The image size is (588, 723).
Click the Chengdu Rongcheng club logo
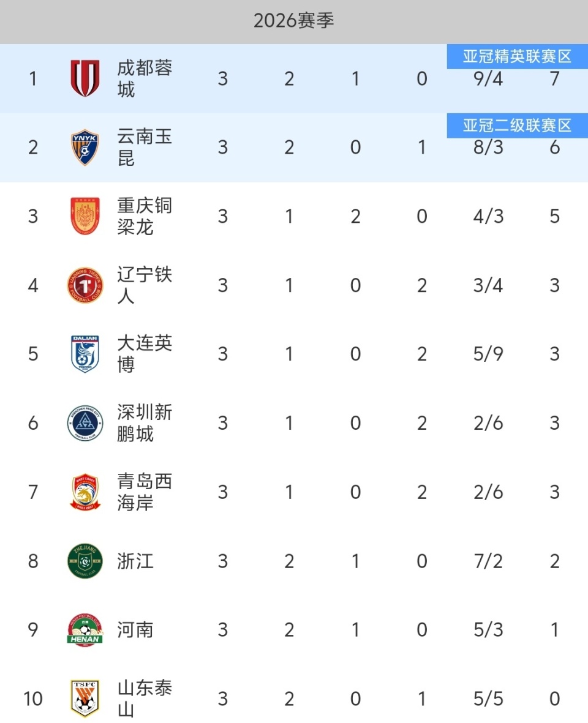click(x=85, y=78)
